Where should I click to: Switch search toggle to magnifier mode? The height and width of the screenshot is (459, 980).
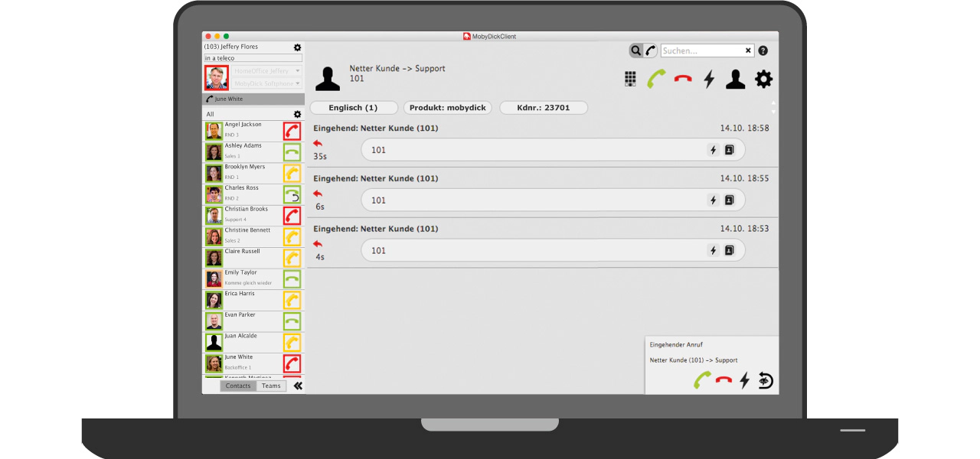(x=636, y=50)
